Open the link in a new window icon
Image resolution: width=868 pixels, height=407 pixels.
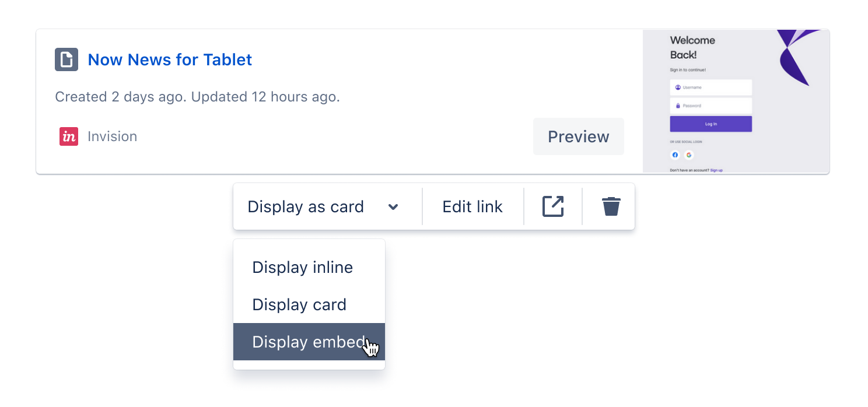pos(553,206)
